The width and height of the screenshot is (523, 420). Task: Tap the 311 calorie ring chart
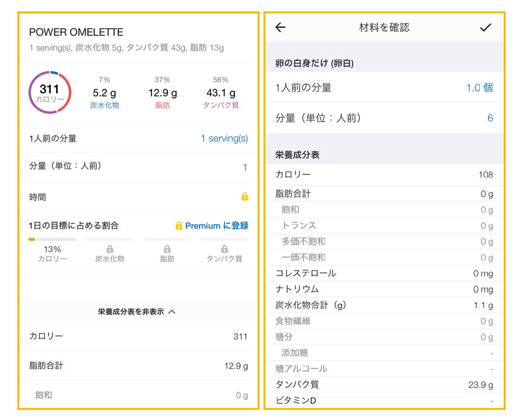click(50, 92)
